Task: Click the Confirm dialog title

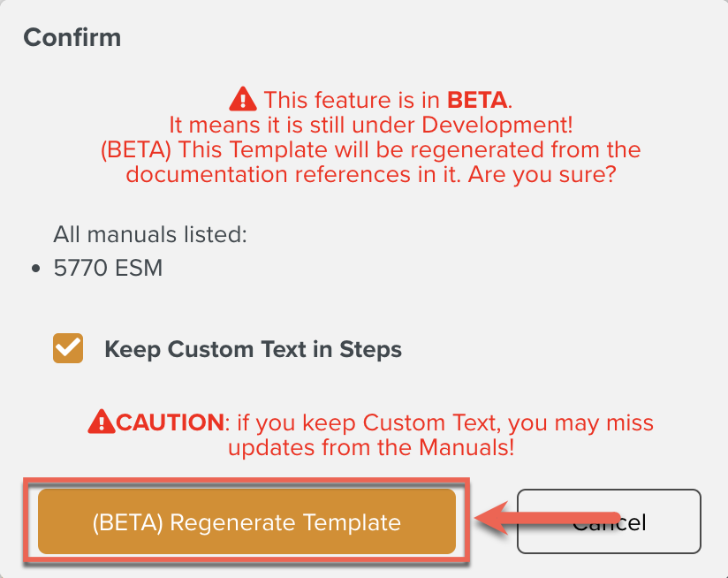Action: pyautogui.click(x=72, y=37)
